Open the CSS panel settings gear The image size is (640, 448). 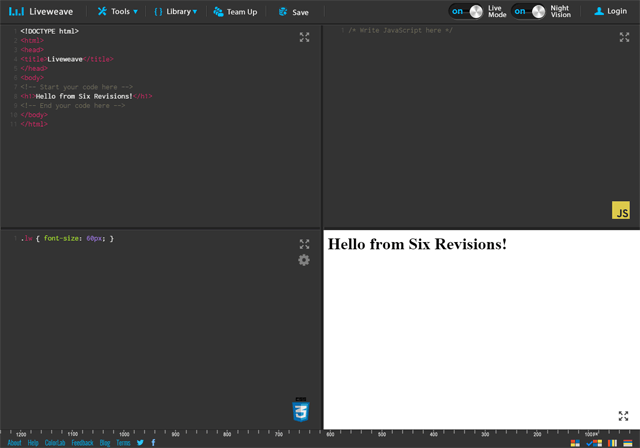(304, 260)
